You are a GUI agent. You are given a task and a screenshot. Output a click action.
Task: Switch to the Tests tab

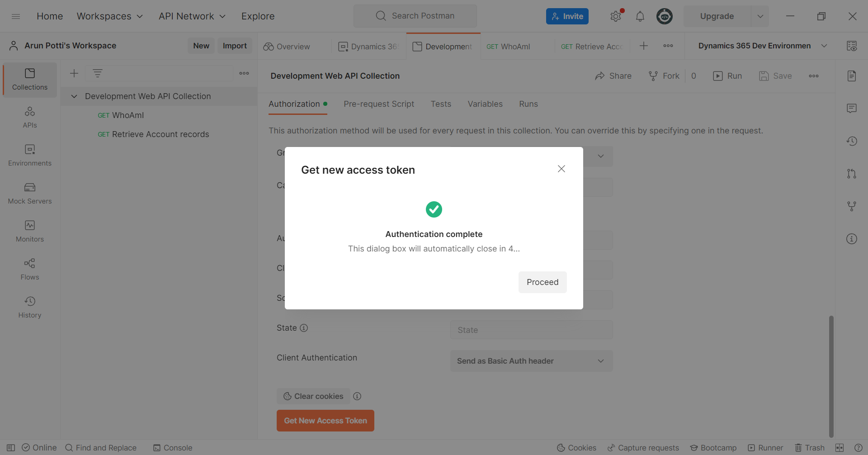pos(441,104)
